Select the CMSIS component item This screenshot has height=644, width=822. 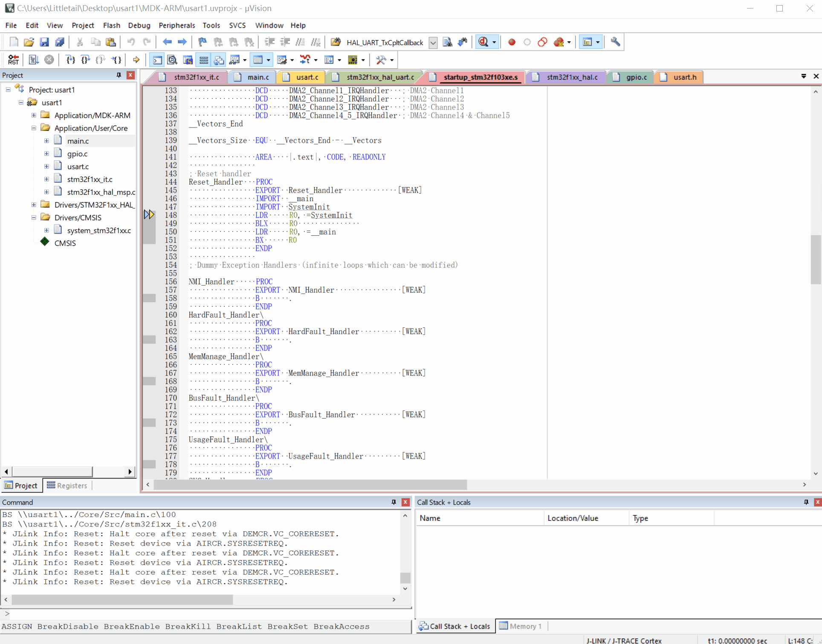pyautogui.click(x=65, y=243)
